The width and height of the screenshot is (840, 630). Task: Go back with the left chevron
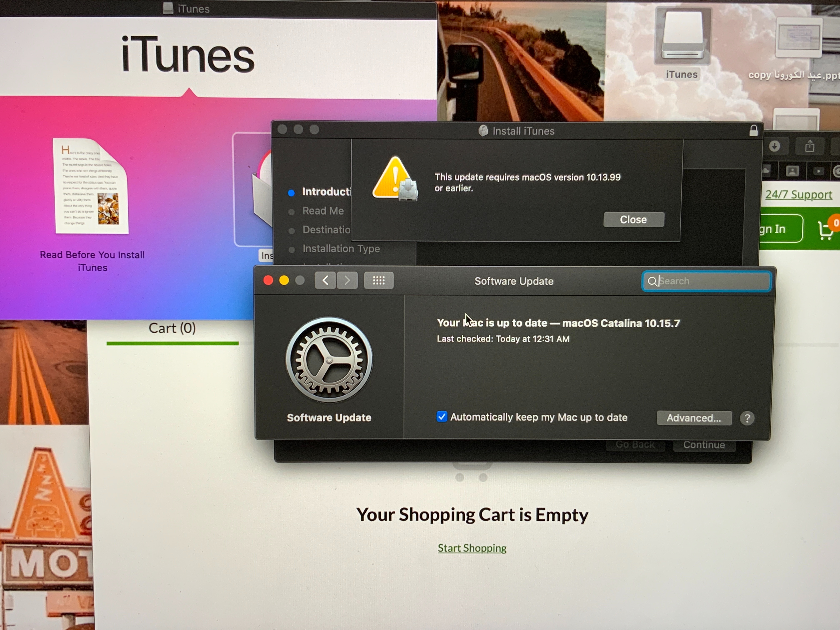325,281
